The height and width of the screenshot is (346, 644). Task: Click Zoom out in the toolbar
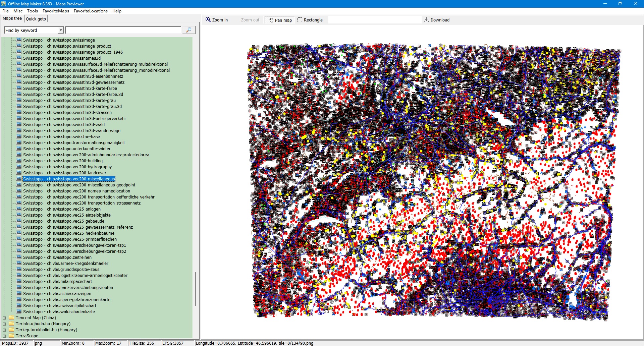click(250, 20)
